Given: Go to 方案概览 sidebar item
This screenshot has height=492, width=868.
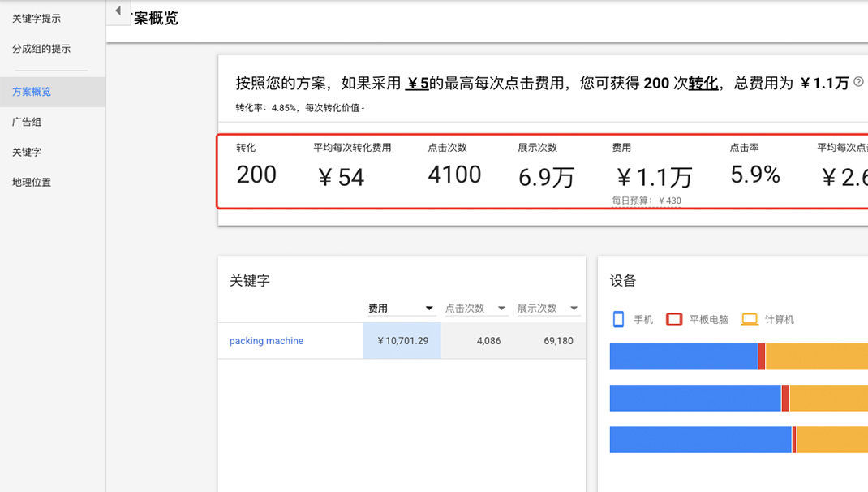Looking at the screenshot, I should 32,92.
